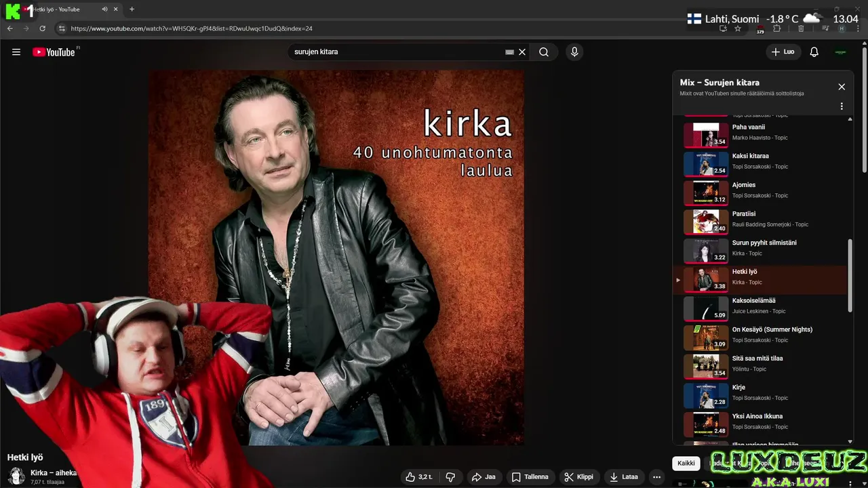Screen dimensions: 868x488
Task: Open playlist panel three-dot options
Action: click(x=842, y=106)
